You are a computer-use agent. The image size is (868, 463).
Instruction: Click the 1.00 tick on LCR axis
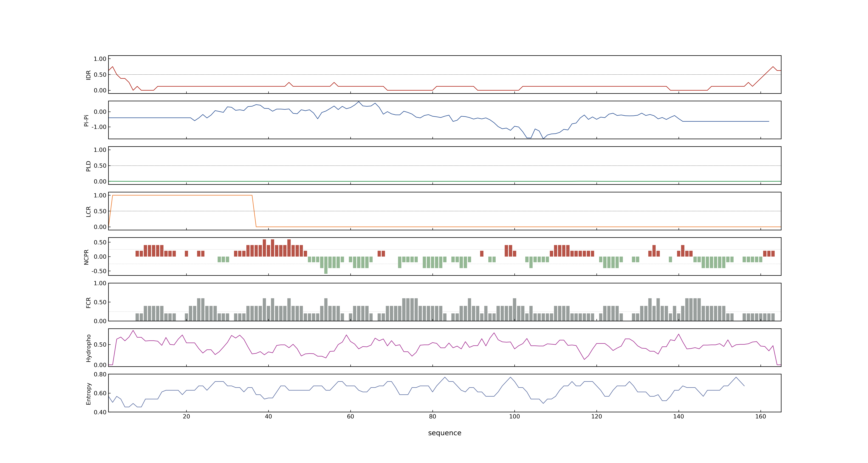[100, 195]
